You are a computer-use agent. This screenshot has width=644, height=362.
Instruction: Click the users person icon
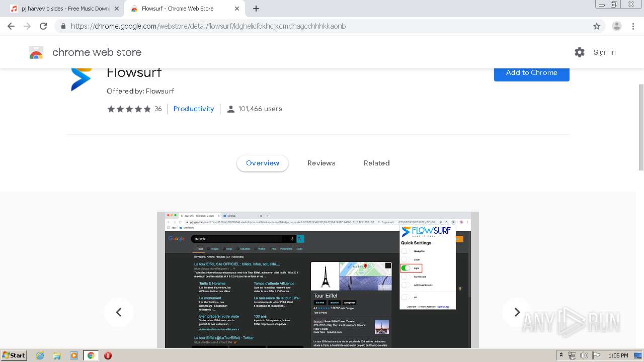(x=231, y=109)
